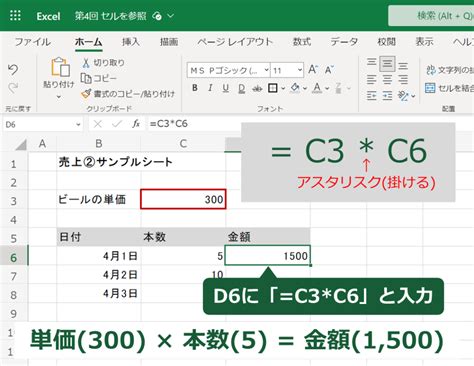The width and height of the screenshot is (474, 366).
Task: Switch to the 挿入 tab
Action: [131, 42]
